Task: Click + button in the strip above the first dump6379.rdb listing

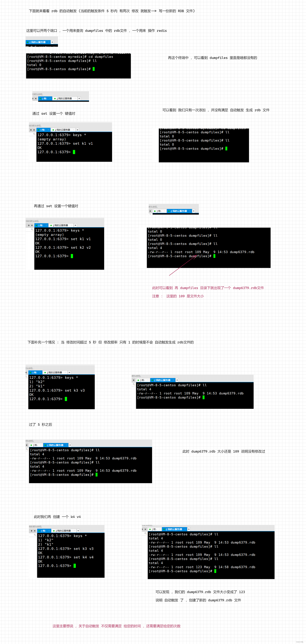Action: point(194,211)
